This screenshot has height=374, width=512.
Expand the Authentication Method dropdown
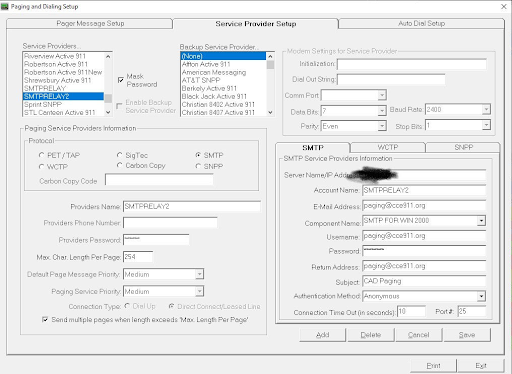(x=481, y=296)
